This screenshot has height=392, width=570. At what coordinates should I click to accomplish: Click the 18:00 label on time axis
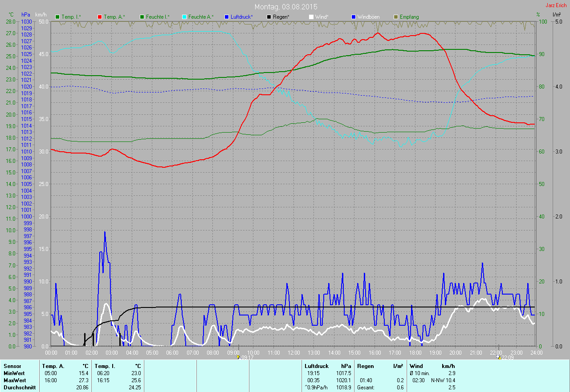click(415, 353)
